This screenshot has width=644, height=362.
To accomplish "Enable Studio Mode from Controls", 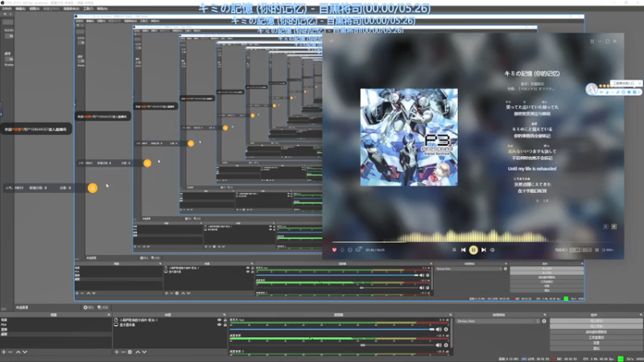I will pyautogui.click(x=597, y=337).
